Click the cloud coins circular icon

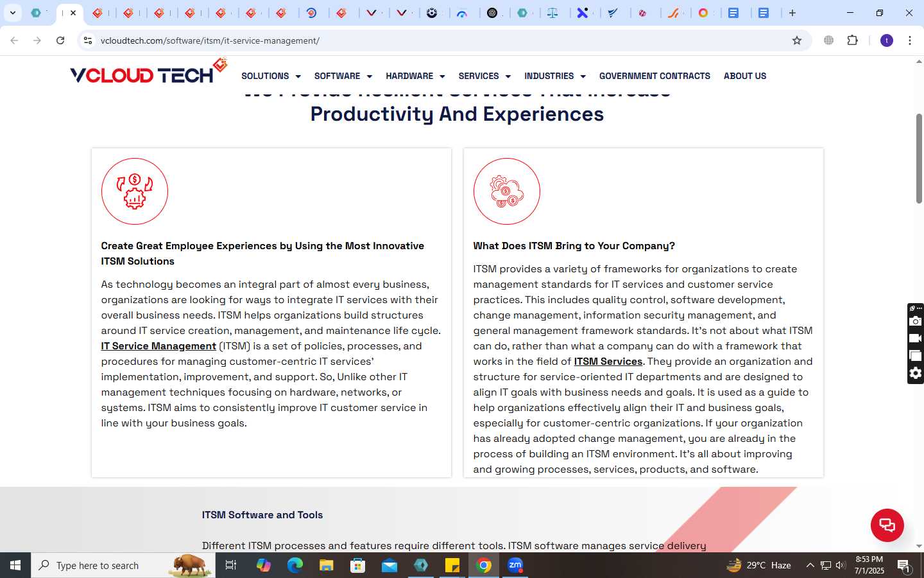click(x=507, y=191)
